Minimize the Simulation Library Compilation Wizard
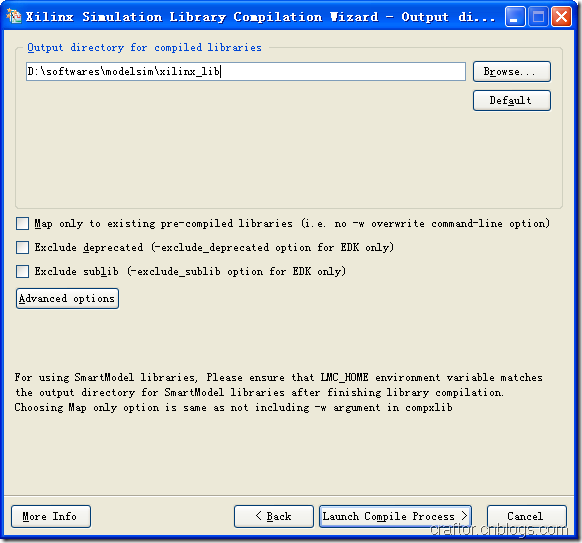Image resolution: width=582 pixels, height=543 pixels. (x=514, y=17)
